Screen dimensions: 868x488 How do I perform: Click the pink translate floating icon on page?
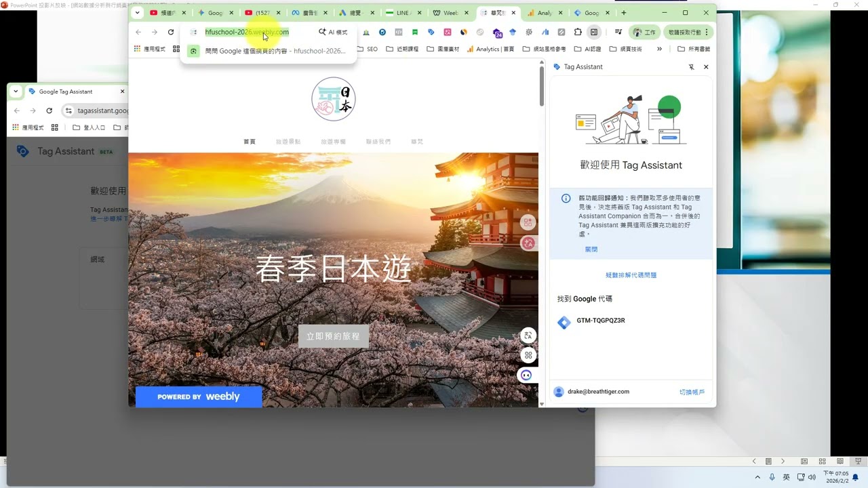click(x=528, y=243)
